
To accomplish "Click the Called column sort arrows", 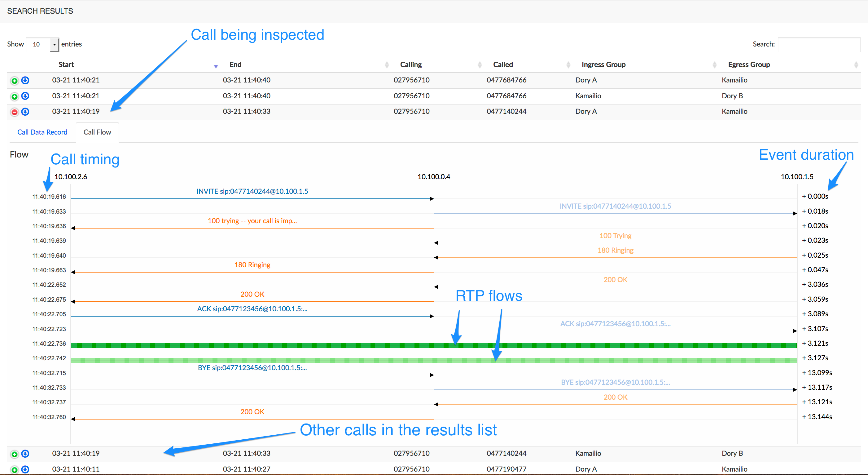I will (568, 65).
